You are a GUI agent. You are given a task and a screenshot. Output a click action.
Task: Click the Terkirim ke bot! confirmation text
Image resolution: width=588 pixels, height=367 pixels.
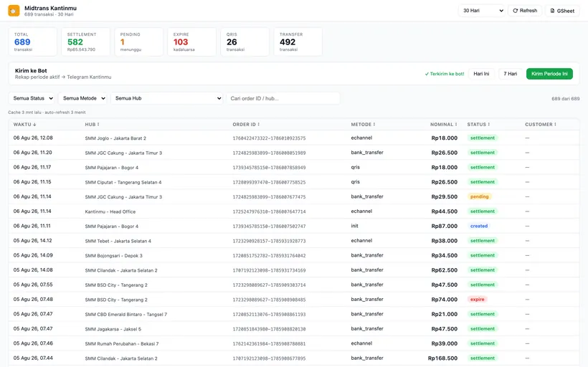pos(445,74)
